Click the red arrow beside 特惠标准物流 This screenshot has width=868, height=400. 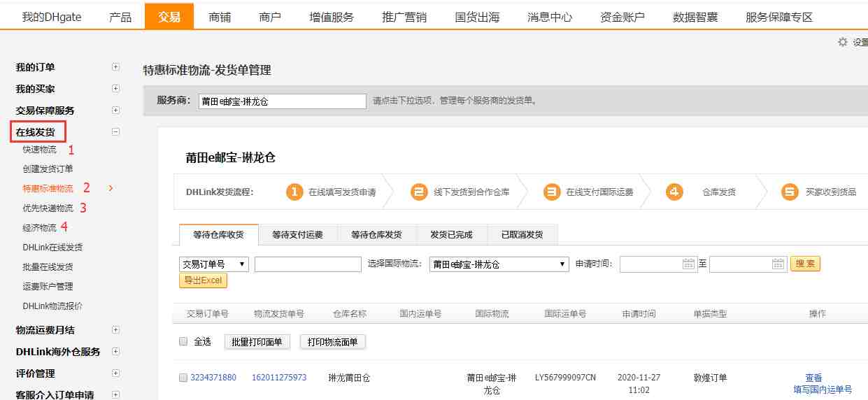pyautogui.click(x=111, y=188)
